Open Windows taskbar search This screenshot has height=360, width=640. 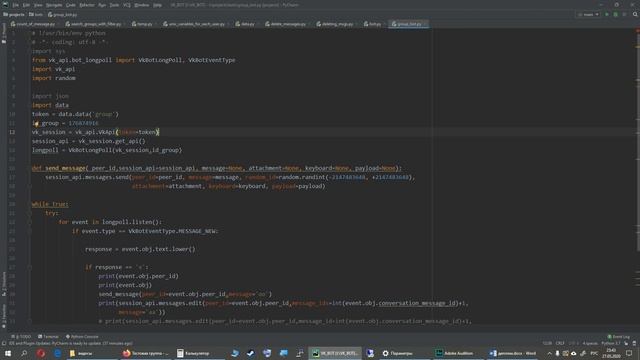click(24, 353)
